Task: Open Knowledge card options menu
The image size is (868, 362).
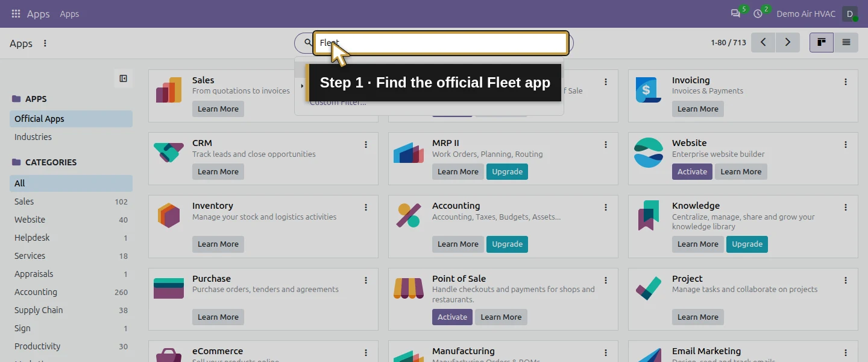Action: pos(846,208)
